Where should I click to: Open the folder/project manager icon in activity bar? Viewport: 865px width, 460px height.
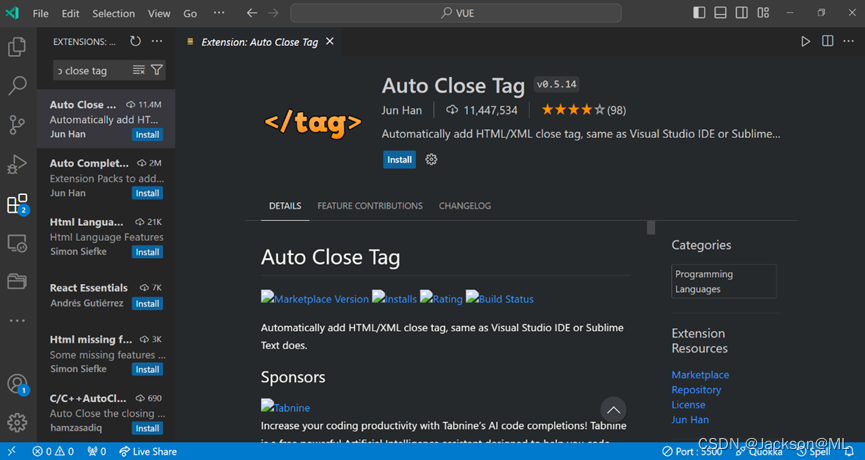[x=17, y=281]
